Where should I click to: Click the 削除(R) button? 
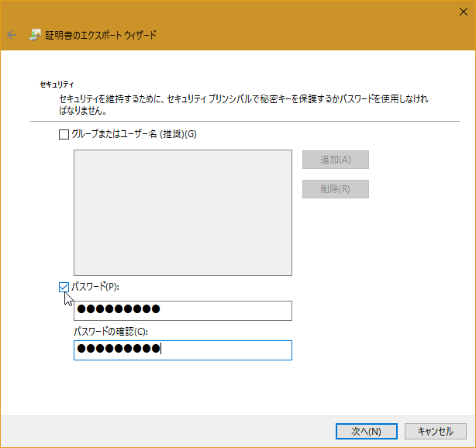[336, 189]
